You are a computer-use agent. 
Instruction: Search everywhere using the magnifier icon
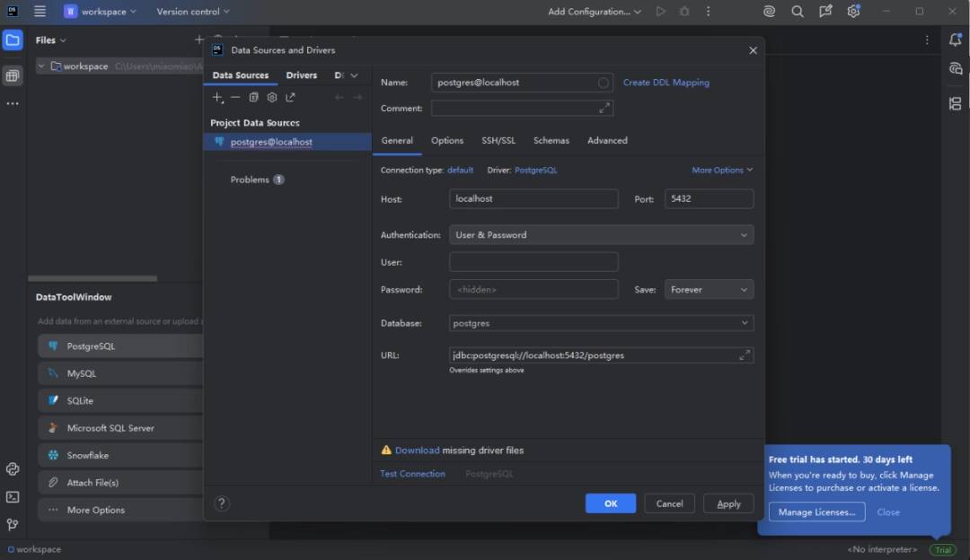click(797, 12)
